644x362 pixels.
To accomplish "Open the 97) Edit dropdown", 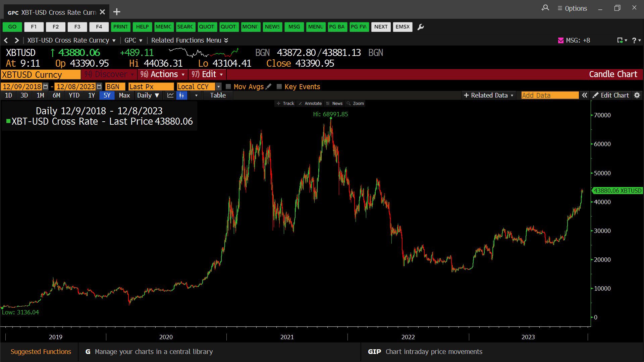I will point(207,74).
